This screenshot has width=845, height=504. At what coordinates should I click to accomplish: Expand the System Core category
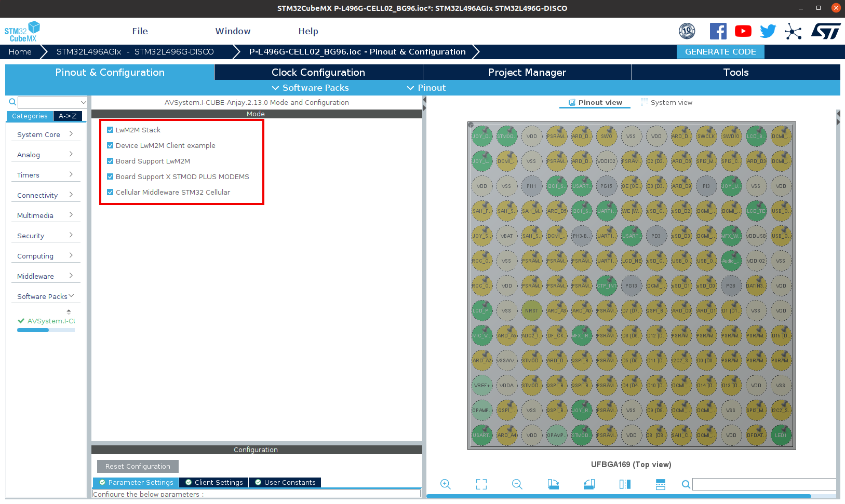point(46,134)
